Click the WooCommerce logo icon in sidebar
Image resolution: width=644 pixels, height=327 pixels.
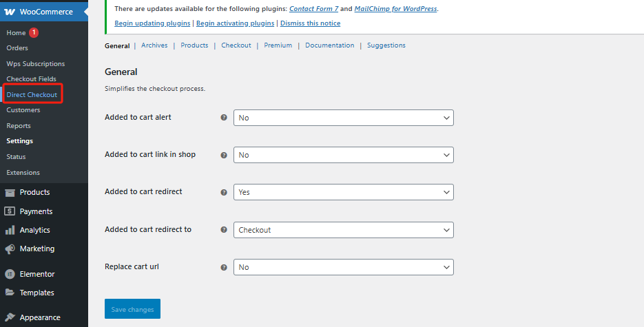(x=10, y=12)
